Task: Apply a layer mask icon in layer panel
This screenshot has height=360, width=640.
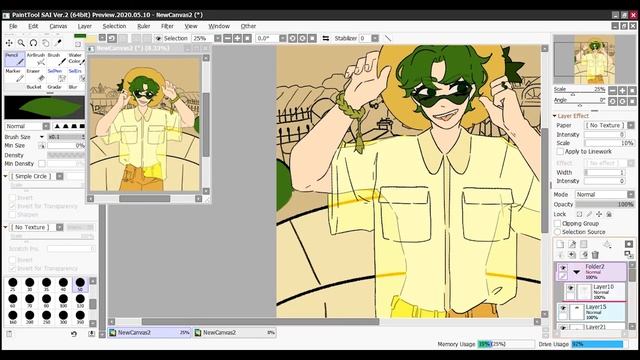Action: 629,244
